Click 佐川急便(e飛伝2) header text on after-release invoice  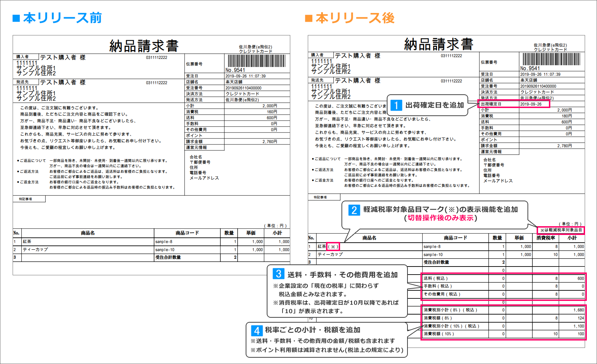coord(550,45)
